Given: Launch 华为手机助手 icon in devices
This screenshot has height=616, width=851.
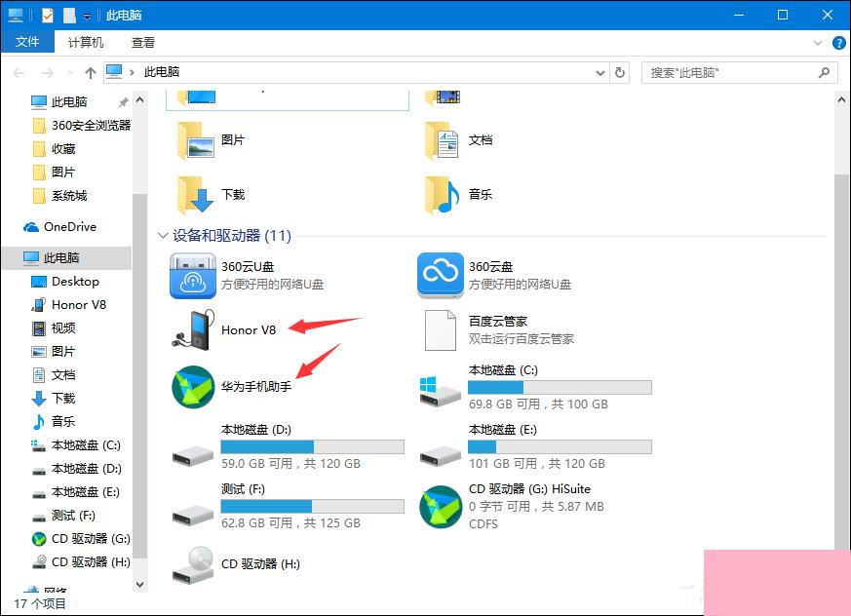Looking at the screenshot, I should (x=193, y=386).
